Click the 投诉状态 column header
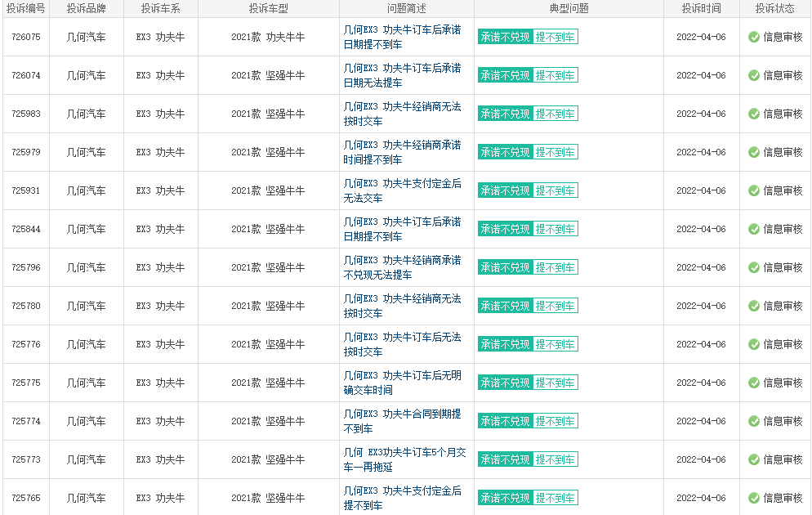 coord(774,8)
